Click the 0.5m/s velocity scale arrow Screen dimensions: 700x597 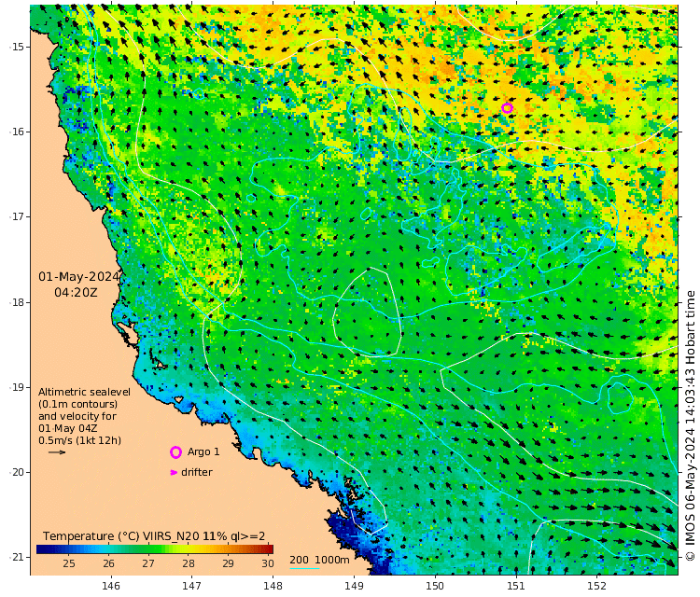pyautogui.click(x=57, y=452)
